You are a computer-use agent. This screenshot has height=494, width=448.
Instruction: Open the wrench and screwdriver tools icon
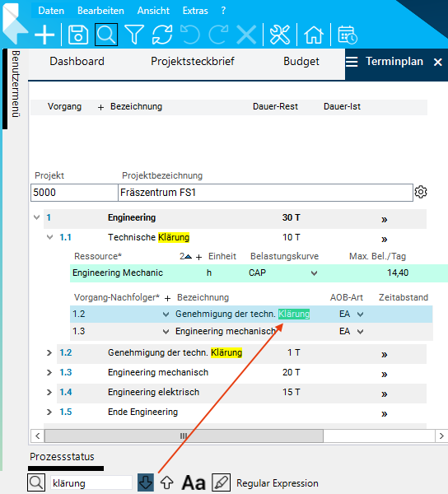[x=280, y=35]
